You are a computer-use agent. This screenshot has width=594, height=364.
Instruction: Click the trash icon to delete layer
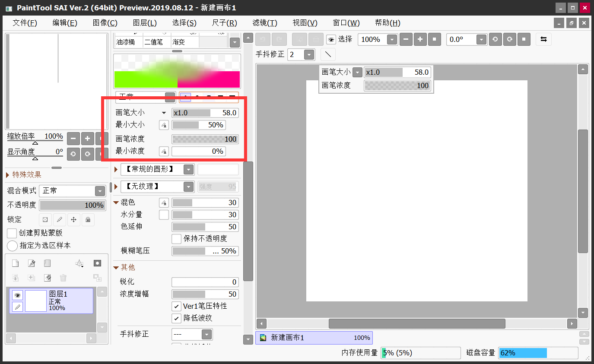click(x=63, y=278)
